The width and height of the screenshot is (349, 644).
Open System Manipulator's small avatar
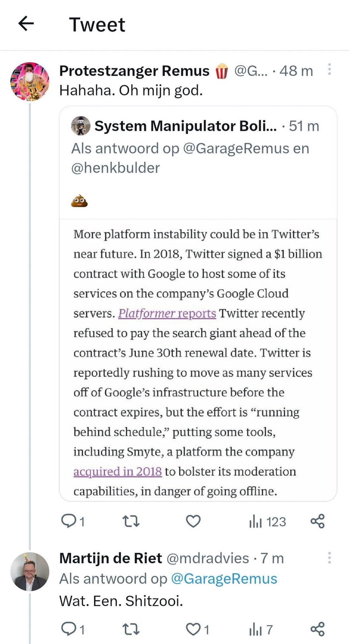(x=81, y=126)
